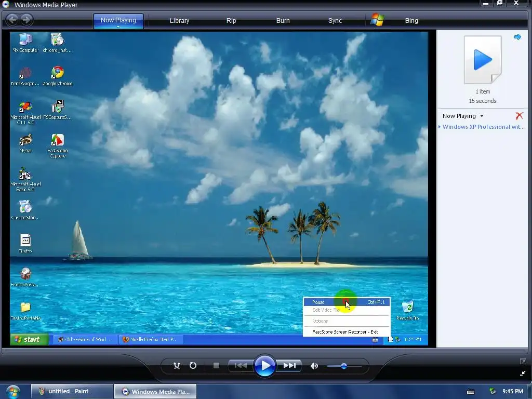Click the Firefox text-file icon in the video

click(25, 244)
